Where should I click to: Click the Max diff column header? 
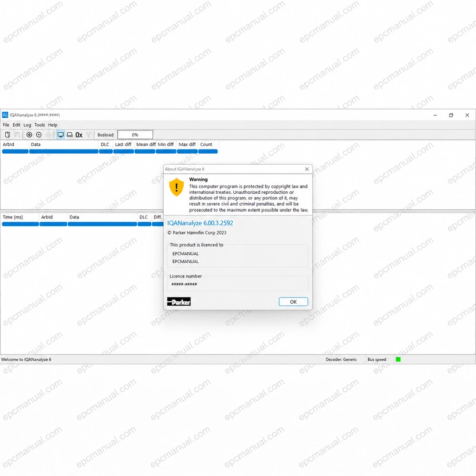pos(187,145)
